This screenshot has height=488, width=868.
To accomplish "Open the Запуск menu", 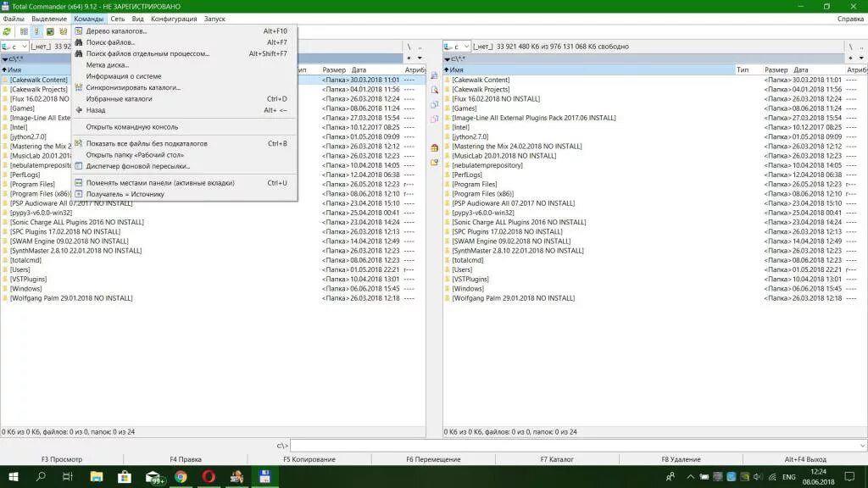I will point(214,19).
